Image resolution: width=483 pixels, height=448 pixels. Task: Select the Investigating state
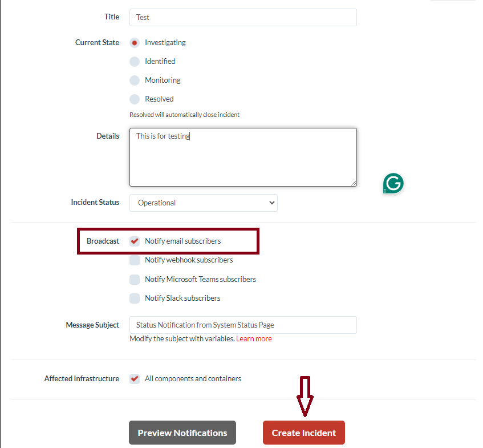coord(134,42)
